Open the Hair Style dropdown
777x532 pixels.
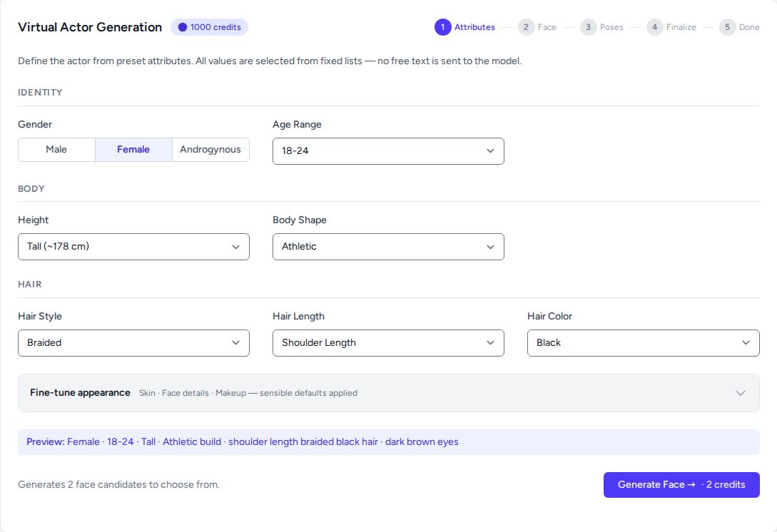[x=134, y=343]
